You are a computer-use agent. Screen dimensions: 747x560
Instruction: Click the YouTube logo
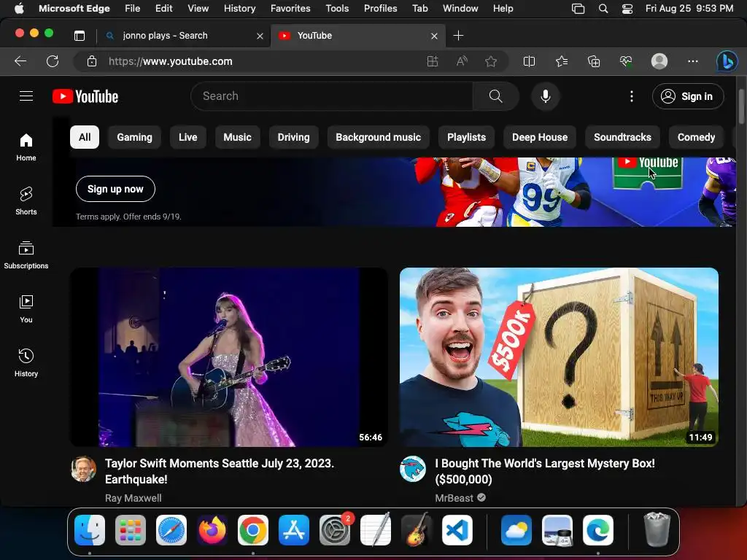(x=85, y=96)
